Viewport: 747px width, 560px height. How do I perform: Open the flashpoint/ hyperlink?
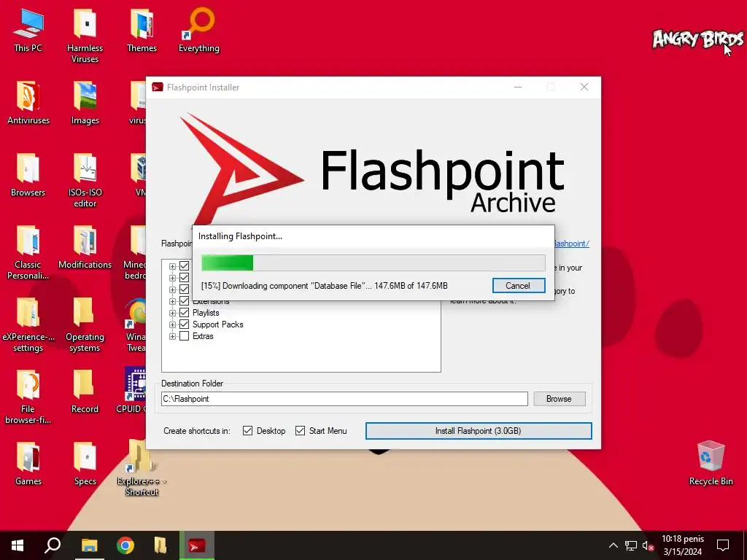click(x=572, y=244)
